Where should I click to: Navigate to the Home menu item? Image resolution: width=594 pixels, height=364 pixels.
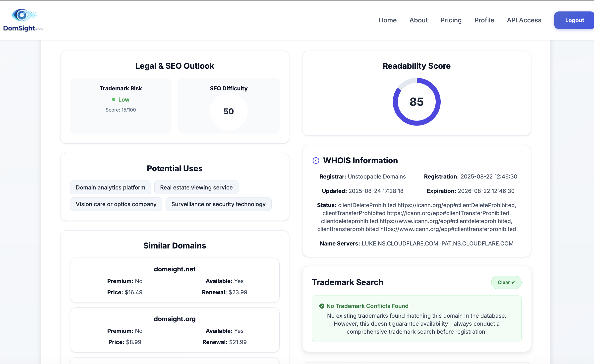387,20
